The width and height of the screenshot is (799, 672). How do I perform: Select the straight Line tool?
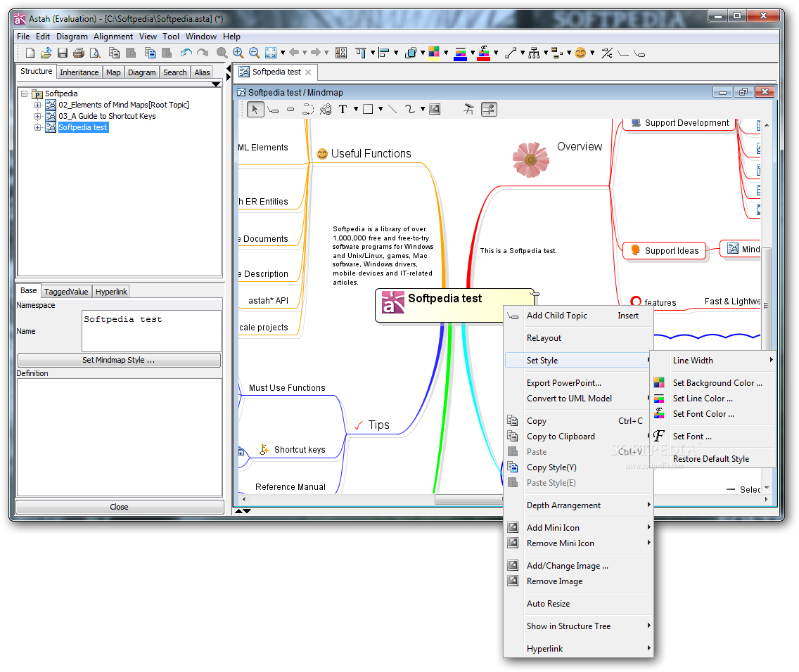[392, 109]
